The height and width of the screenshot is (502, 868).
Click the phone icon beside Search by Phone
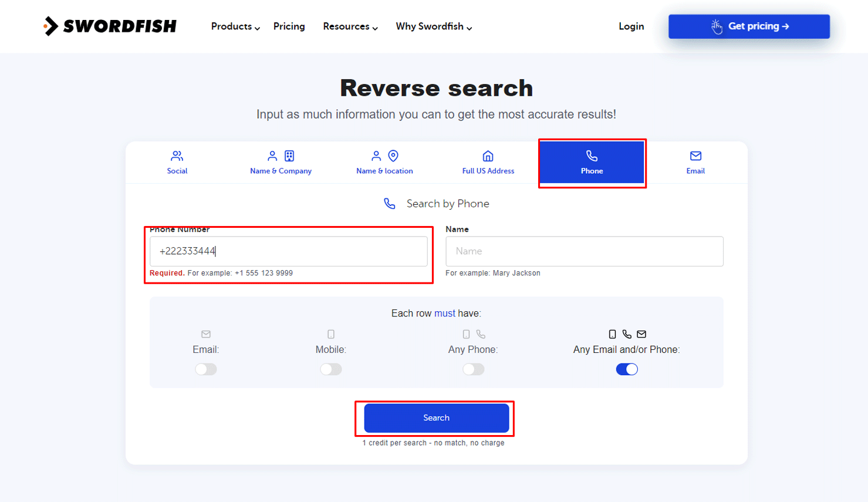(x=389, y=203)
